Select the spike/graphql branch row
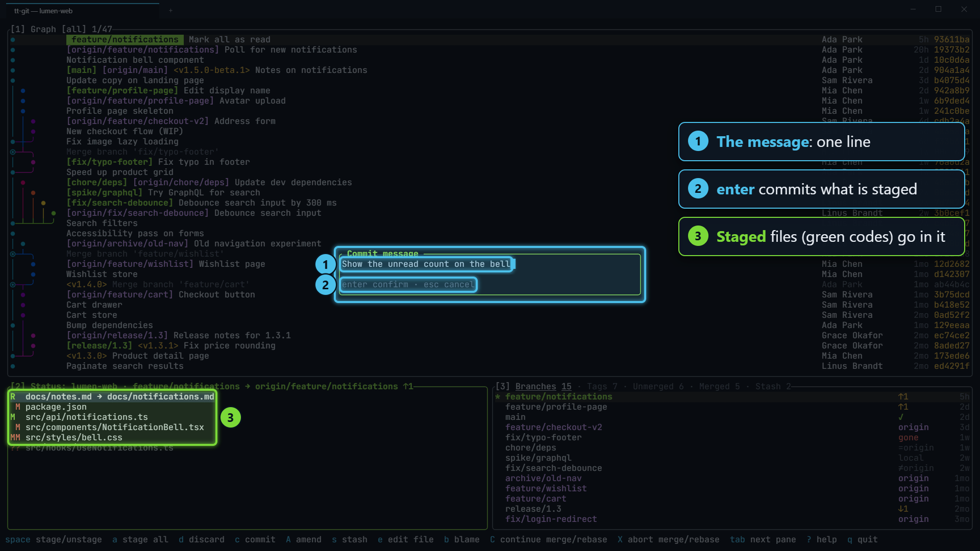The image size is (980, 551). tap(732, 458)
